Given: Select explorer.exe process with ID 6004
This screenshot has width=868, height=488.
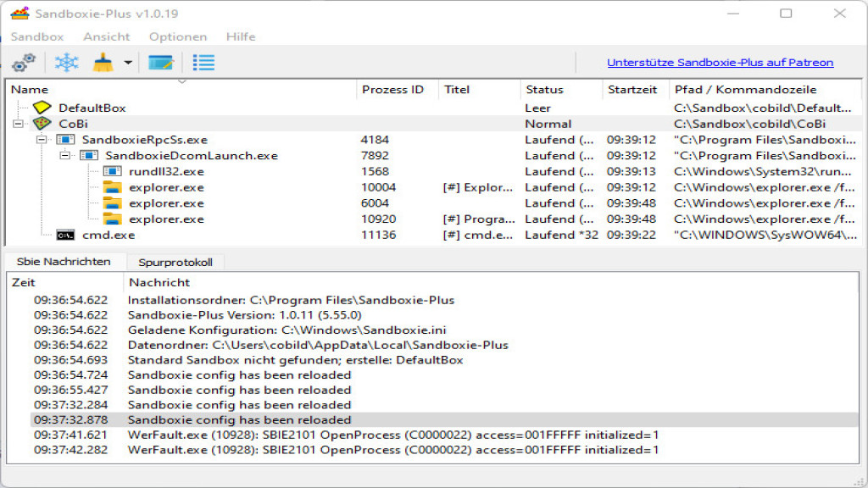Looking at the screenshot, I should point(166,203).
